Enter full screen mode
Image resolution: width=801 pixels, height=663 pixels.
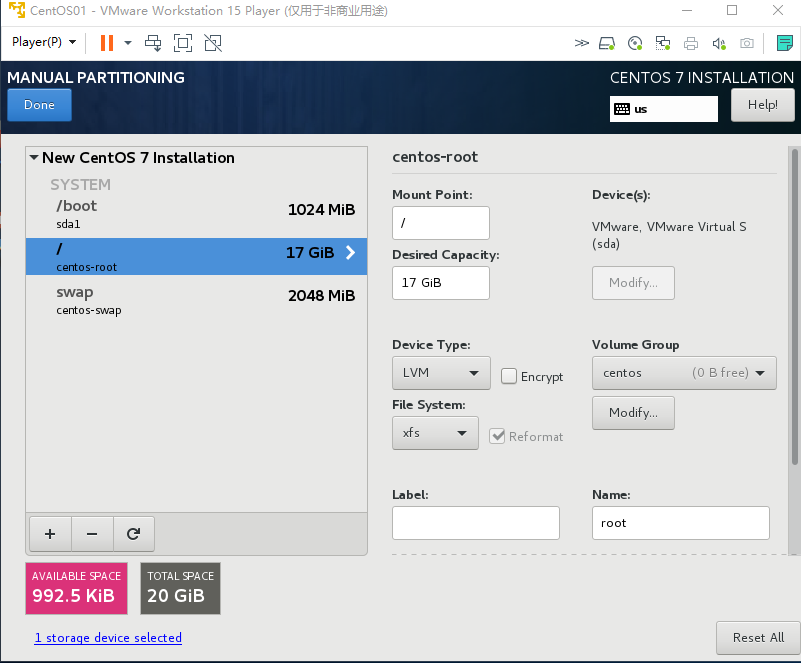(x=181, y=43)
